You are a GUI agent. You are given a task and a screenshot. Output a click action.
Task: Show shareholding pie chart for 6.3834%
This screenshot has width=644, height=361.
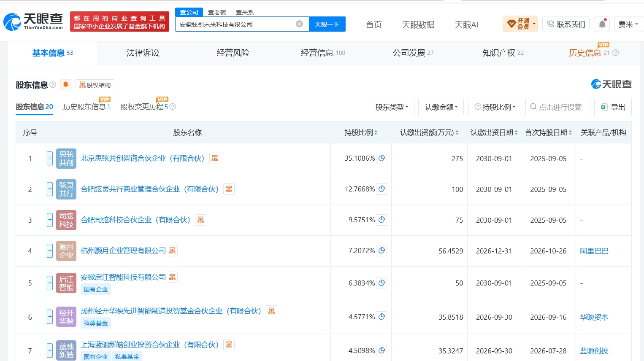[382, 283]
